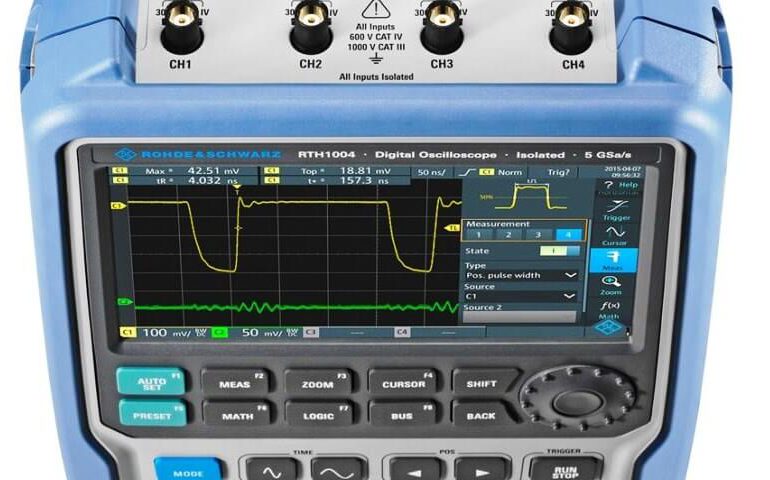
Task: Tap the Trig? status indicator
Action: (558, 172)
